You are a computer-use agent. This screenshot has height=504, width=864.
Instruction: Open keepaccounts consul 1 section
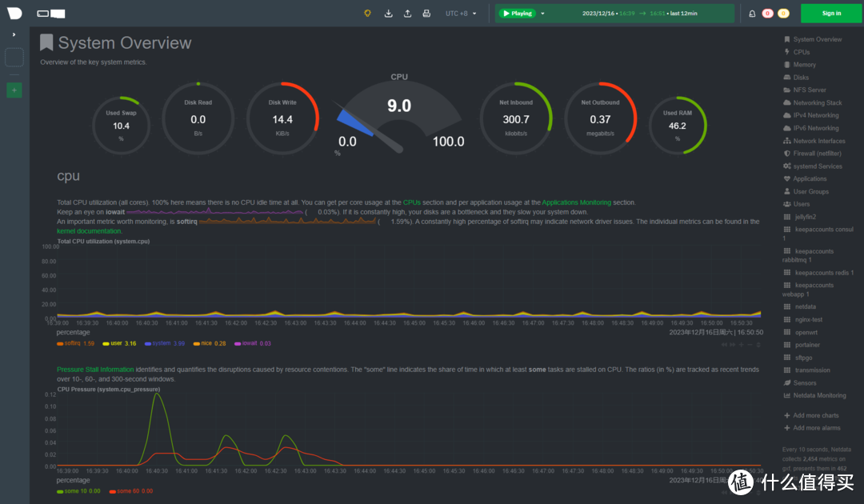pos(818,234)
